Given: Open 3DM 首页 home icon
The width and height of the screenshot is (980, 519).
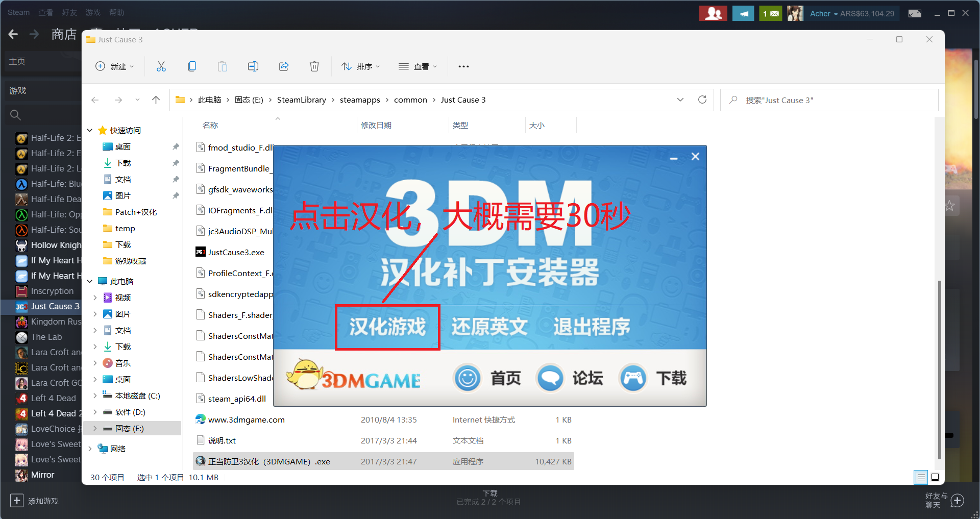Looking at the screenshot, I should coord(467,378).
